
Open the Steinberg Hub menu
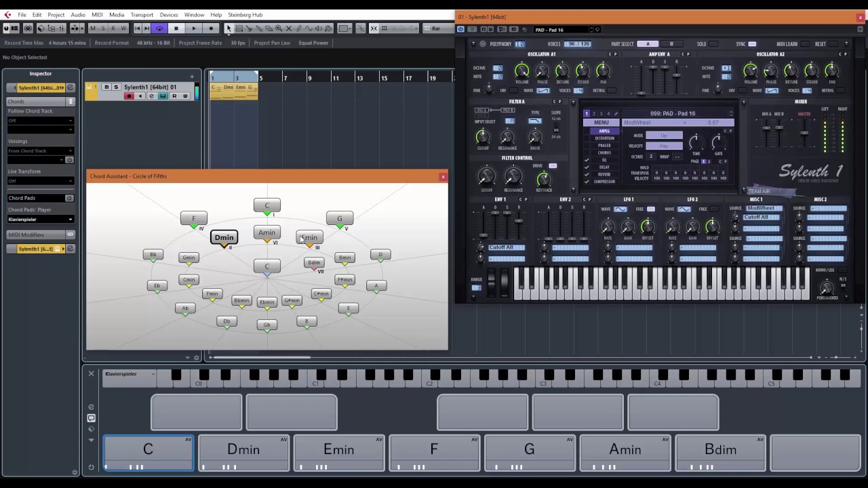(245, 15)
